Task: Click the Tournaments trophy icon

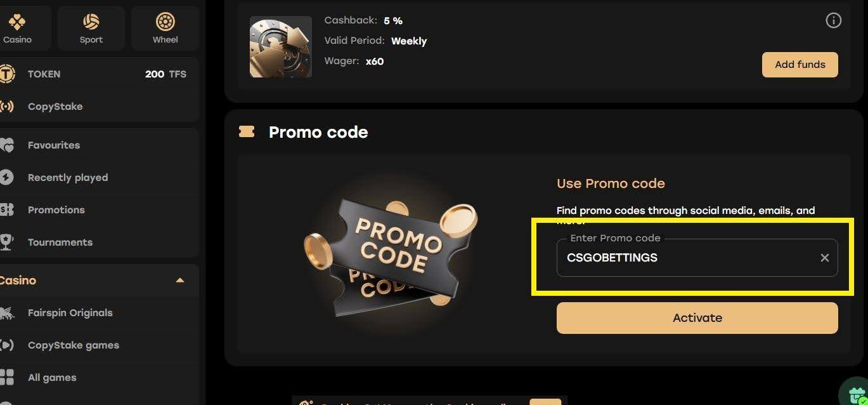Action: click(x=7, y=242)
